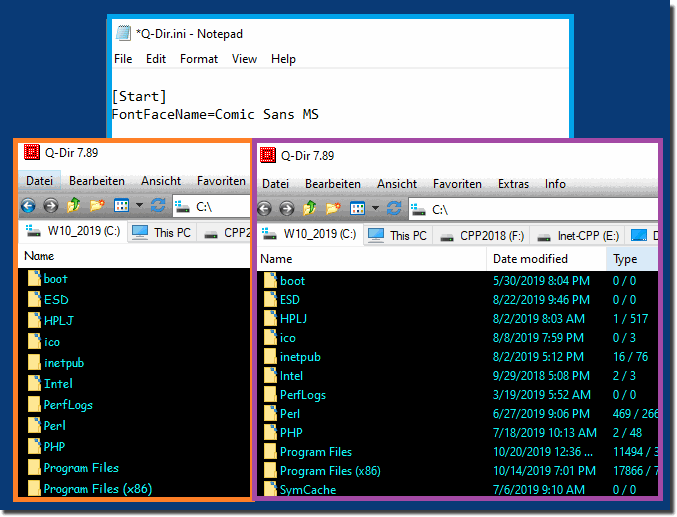Screen dimensions: 677x517
Task: Click ESD folder icon in right window
Action: tap(270, 299)
